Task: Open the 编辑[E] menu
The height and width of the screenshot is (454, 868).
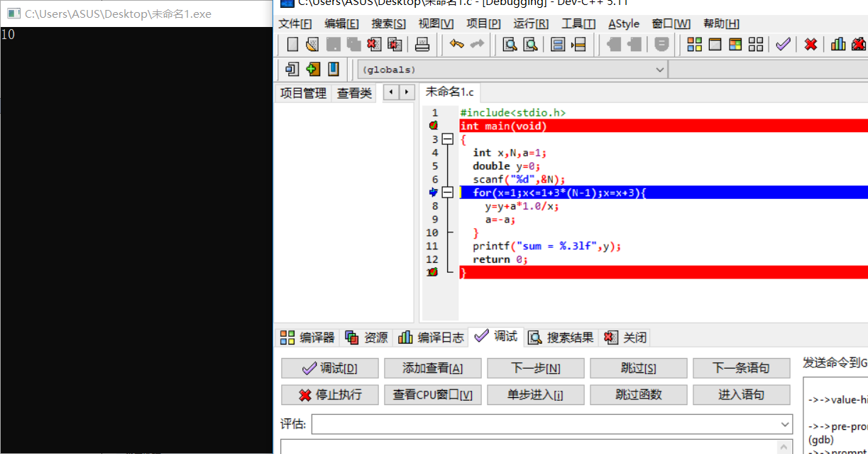Action: click(x=341, y=23)
